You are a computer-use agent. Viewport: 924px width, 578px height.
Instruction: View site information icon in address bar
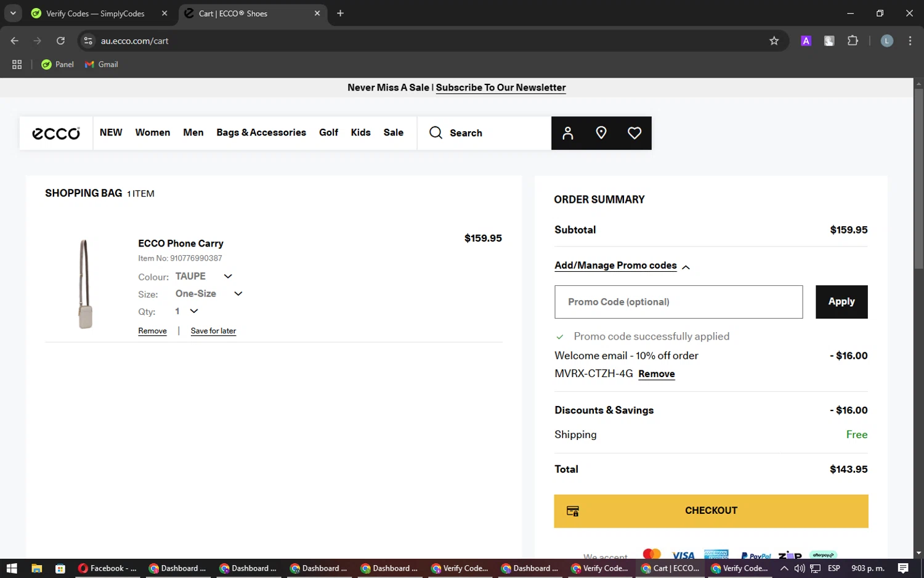(88, 41)
